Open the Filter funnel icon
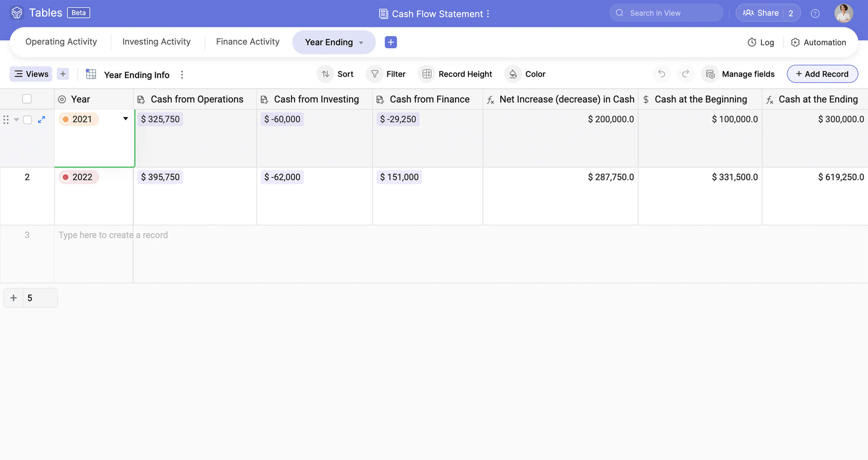Image resolution: width=868 pixels, height=460 pixels. click(x=375, y=74)
